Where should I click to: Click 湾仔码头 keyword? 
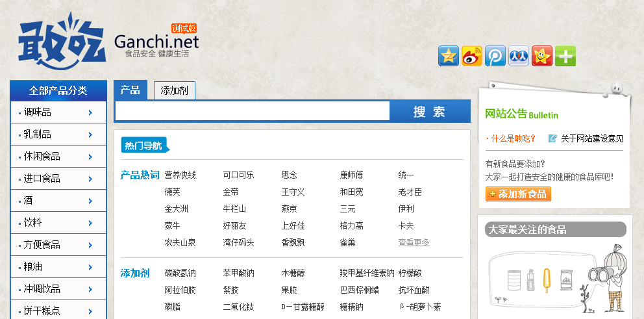(239, 242)
